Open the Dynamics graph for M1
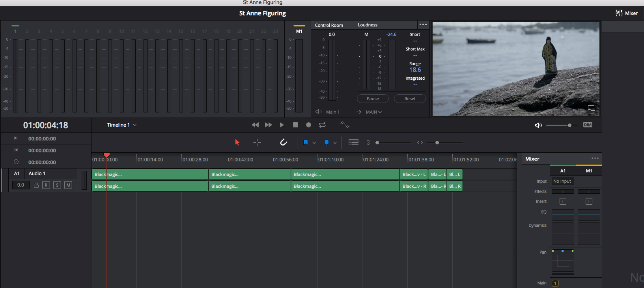Image resolution: width=644 pixels, height=288 pixels. pos(589,234)
